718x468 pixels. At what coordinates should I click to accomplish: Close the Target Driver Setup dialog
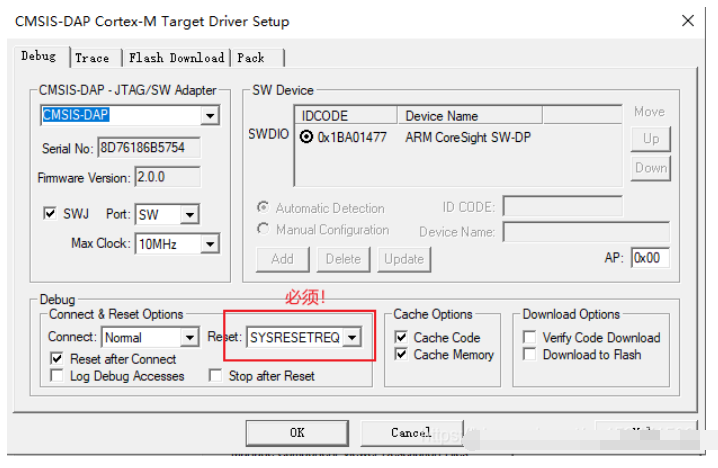688,21
